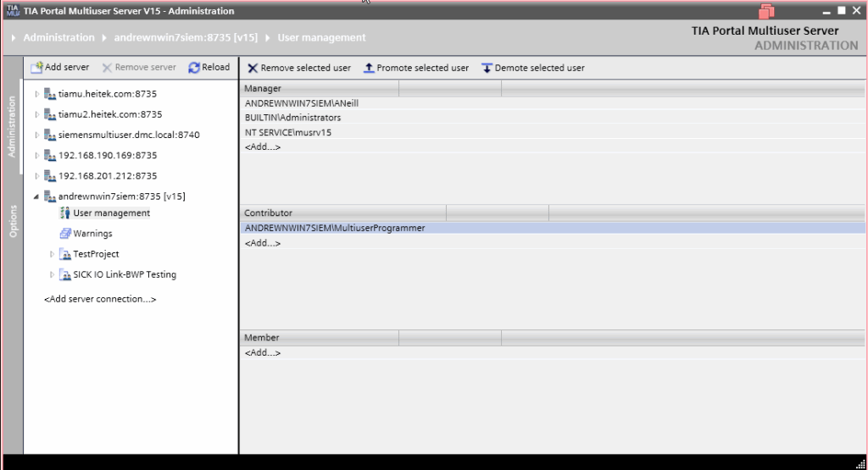The width and height of the screenshot is (868, 470).
Task: Click the 192.168.201.212:8735 server icon
Action: tap(50, 176)
